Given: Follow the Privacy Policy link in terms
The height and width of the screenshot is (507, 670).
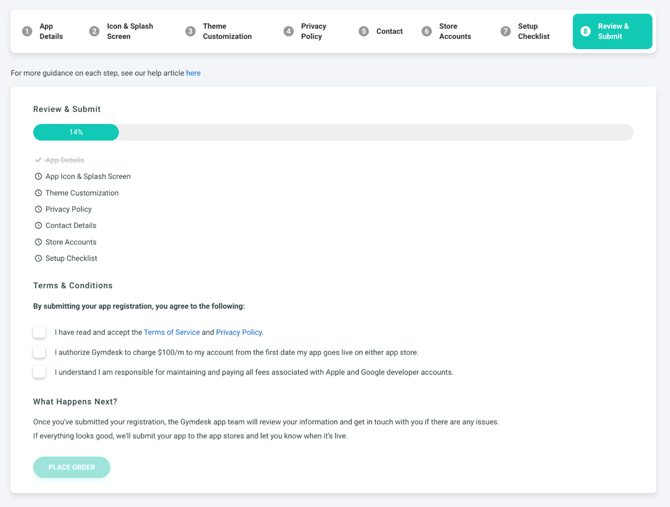Looking at the screenshot, I should 239,332.
